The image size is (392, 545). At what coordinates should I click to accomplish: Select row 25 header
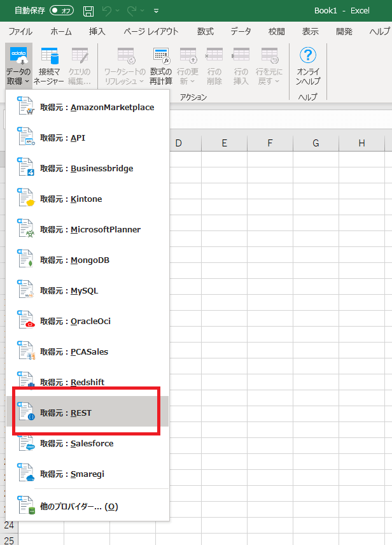click(x=9, y=541)
